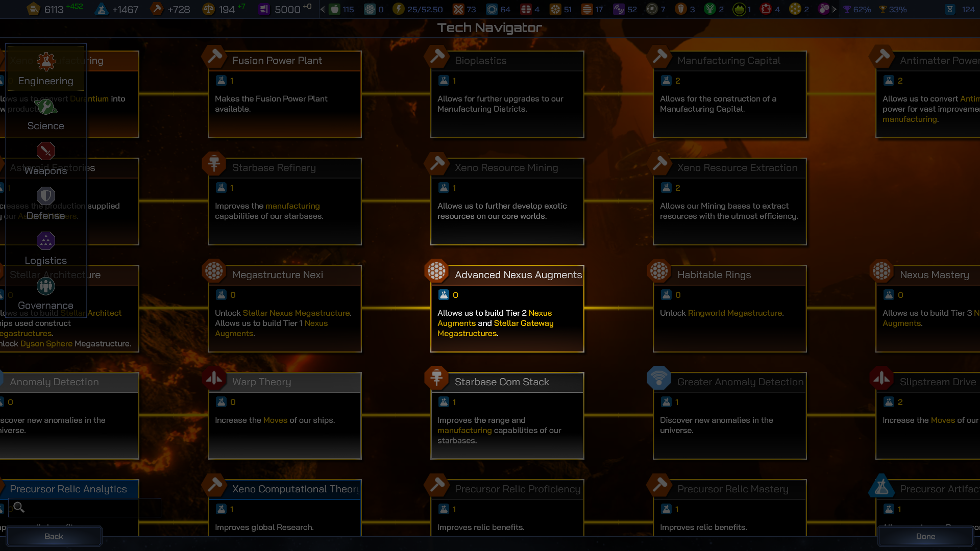980x551 pixels.
Task: Choose the Weapons category icon
Action: pos(46,152)
